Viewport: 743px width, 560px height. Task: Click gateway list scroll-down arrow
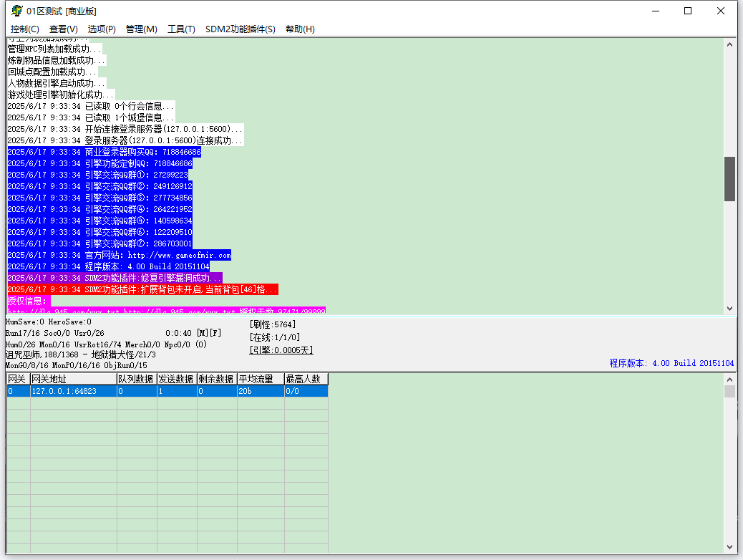pyautogui.click(x=729, y=546)
